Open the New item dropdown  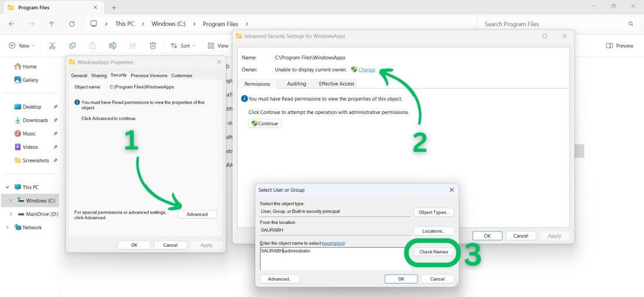point(22,46)
